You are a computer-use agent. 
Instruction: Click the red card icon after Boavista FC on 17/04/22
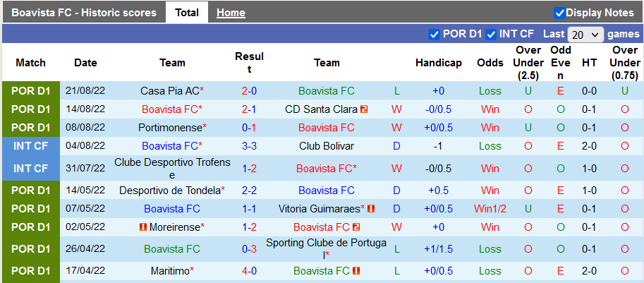[x=356, y=271]
